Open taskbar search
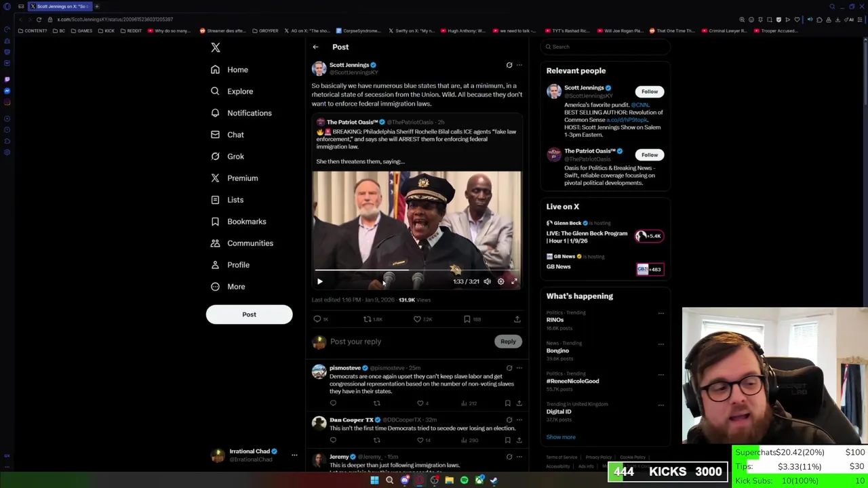This screenshot has width=868, height=488. click(x=389, y=481)
